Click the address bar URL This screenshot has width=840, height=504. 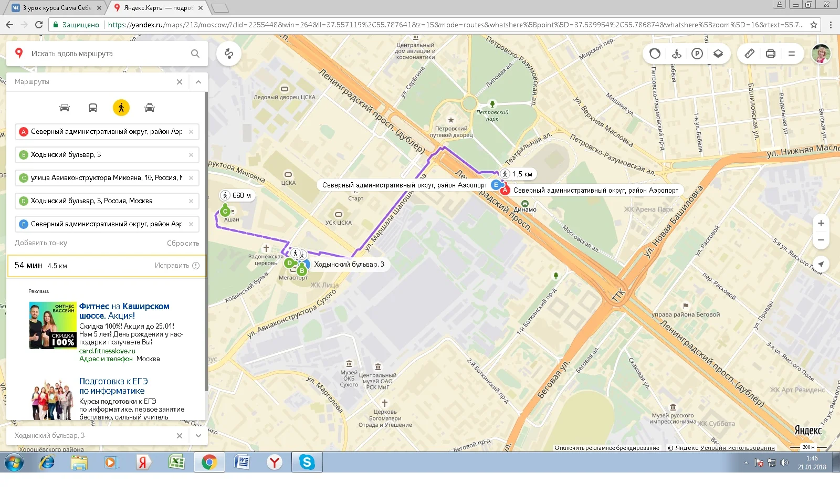456,25
